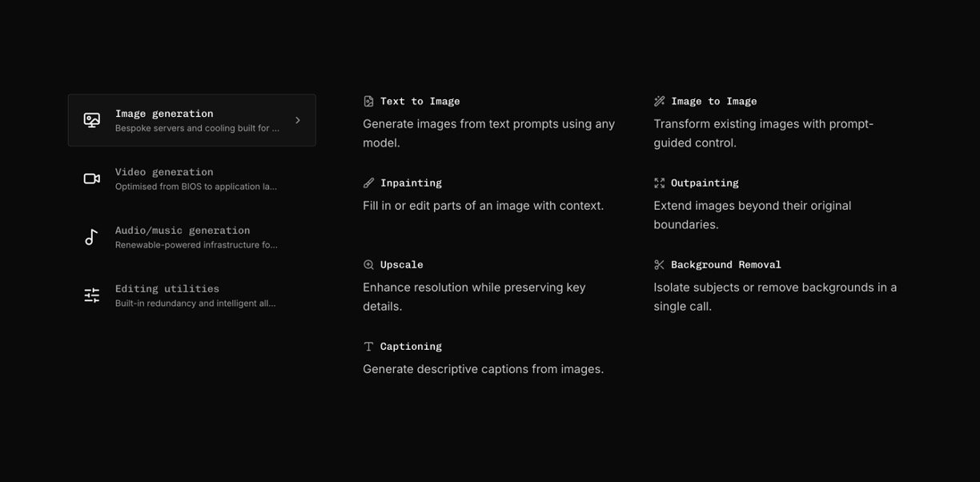980x482 pixels.
Task: Go to the Upscale feature
Action: pyautogui.click(x=401, y=265)
